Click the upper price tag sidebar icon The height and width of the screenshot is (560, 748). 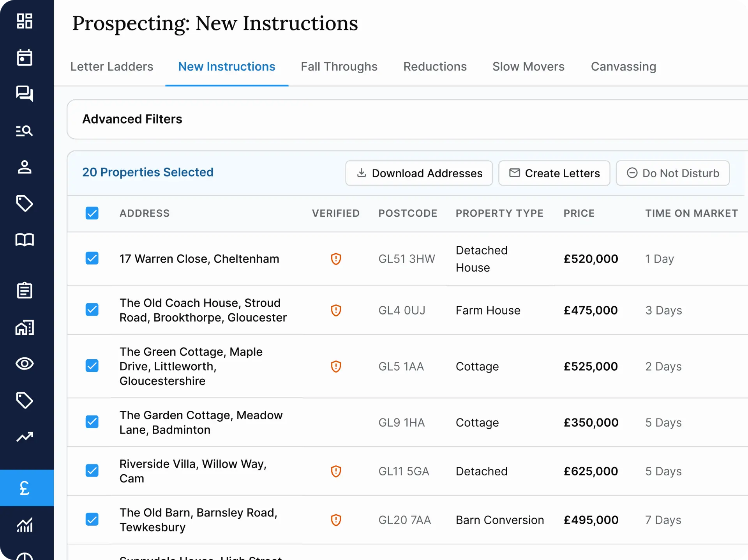25,203
